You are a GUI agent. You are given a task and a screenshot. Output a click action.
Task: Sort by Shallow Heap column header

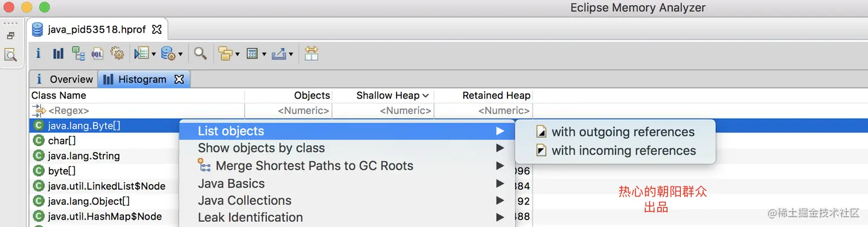(x=383, y=95)
